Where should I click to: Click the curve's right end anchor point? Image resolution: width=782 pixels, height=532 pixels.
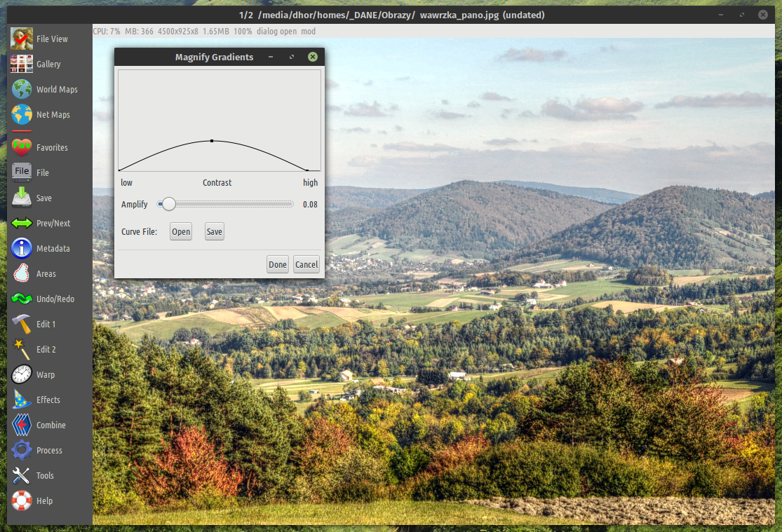click(307, 170)
